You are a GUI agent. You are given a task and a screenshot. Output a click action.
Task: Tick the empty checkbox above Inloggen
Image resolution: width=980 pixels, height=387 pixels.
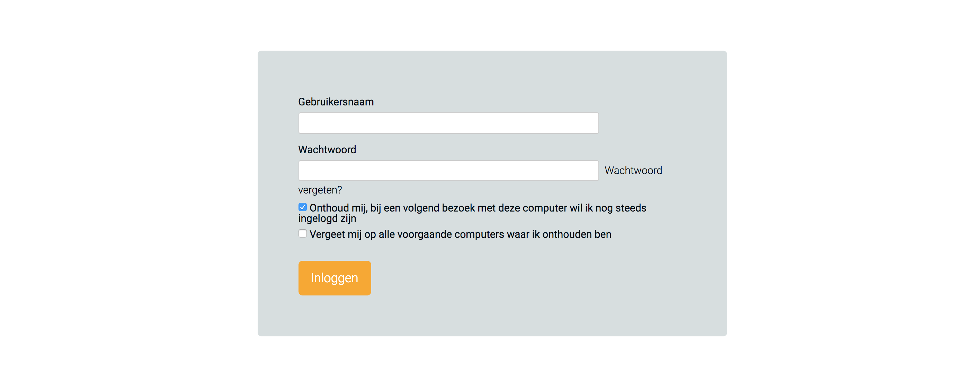(x=302, y=233)
